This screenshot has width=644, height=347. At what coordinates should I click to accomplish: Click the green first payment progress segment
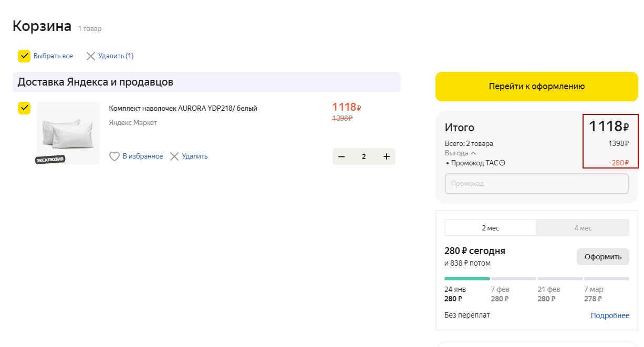467,279
